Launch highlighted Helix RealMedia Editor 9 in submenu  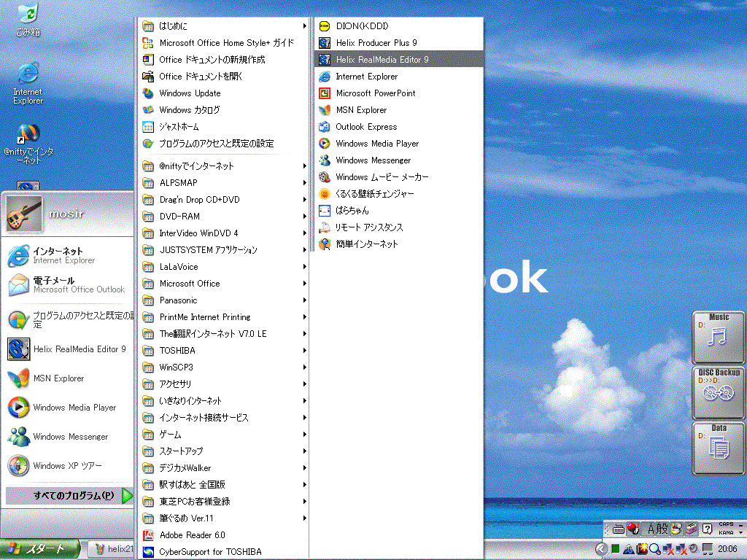pyautogui.click(x=399, y=60)
